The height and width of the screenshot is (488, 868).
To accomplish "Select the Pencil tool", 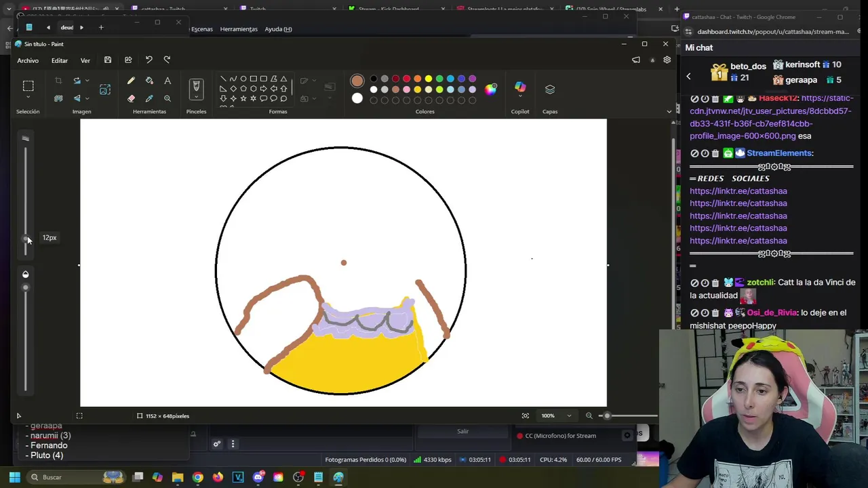I will pyautogui.click(x=131, y=81).
